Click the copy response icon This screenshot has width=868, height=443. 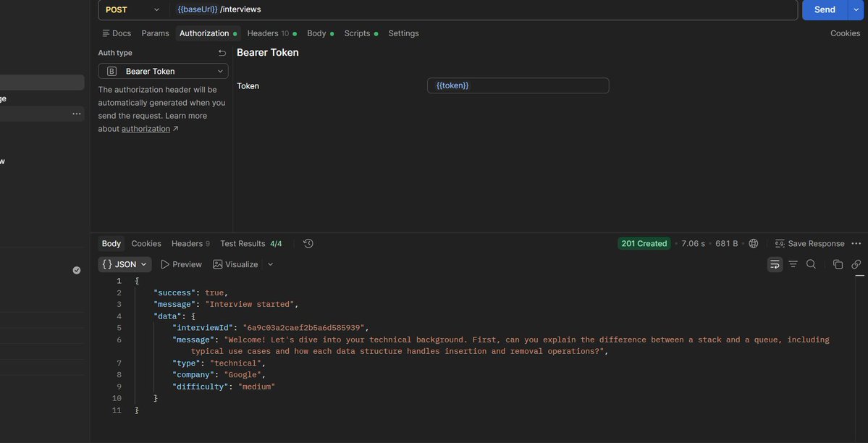[x=838, y=265]
